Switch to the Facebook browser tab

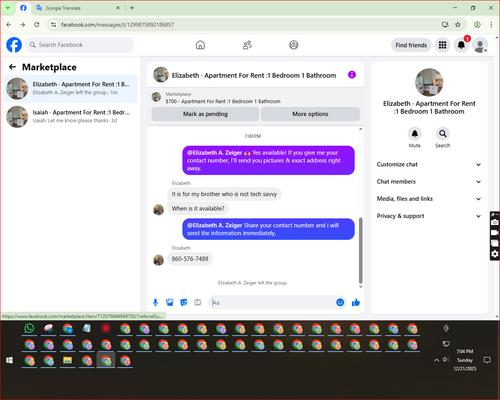pyautogui.click(x=23, y=8)
